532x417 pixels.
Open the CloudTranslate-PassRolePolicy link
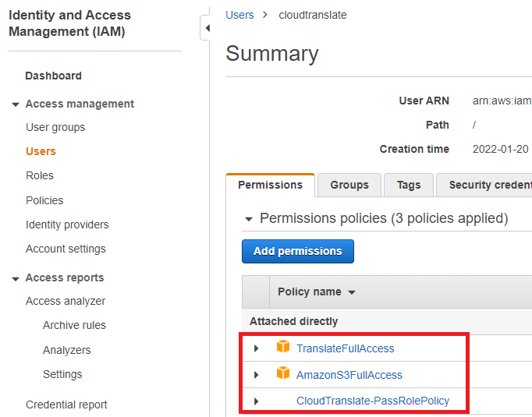coord(372,401)
